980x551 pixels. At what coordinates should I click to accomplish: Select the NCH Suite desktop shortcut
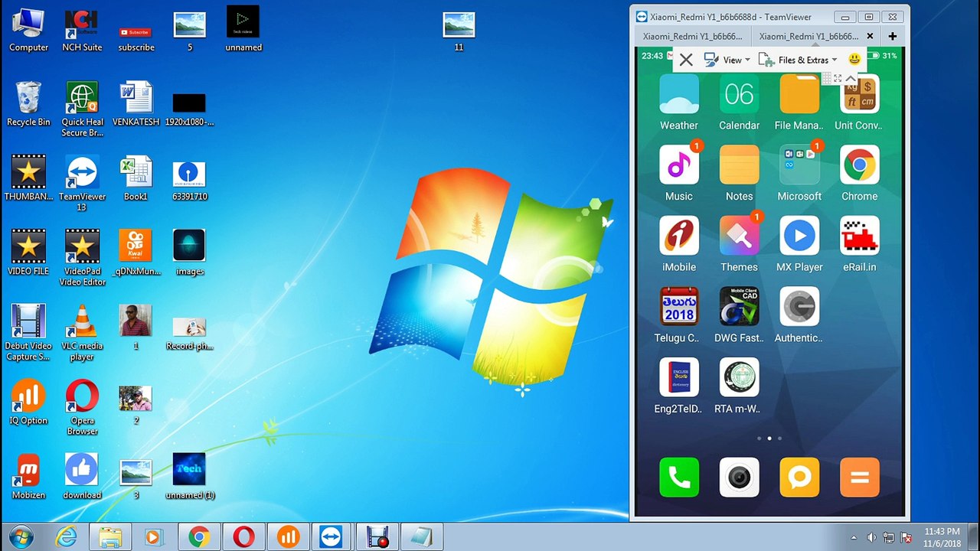point(82,31)
